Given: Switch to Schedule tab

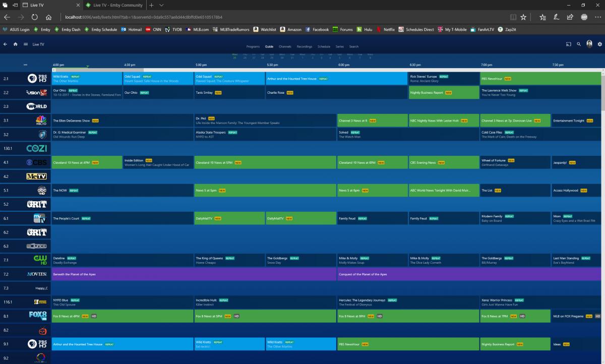Looking at the screenshot, I should (x=324, y=46).
